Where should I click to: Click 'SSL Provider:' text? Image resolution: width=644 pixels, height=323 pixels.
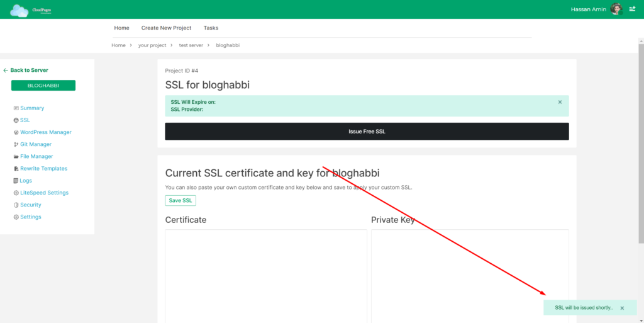(187, 110)
